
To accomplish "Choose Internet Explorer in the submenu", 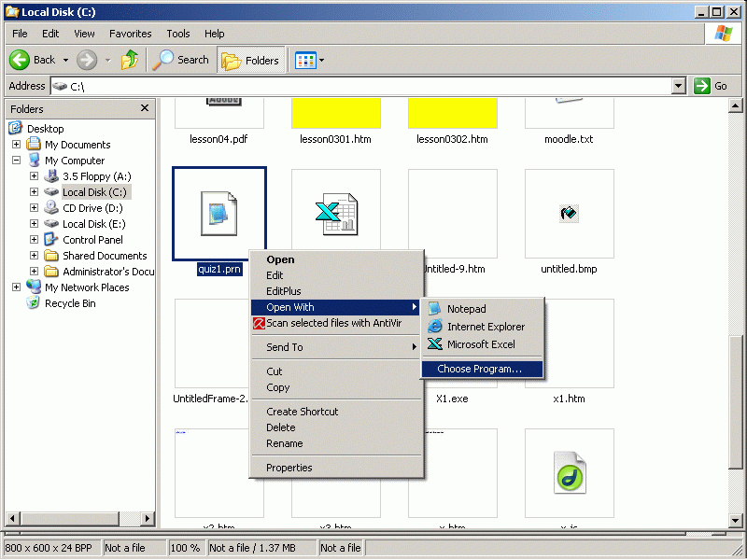I will coord(485,327).
